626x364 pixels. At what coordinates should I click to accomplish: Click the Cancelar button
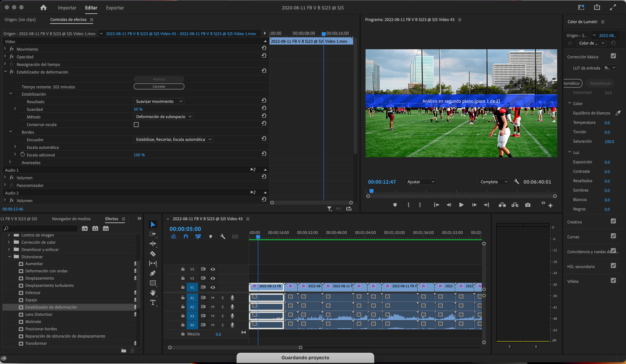tap(159, 86)
